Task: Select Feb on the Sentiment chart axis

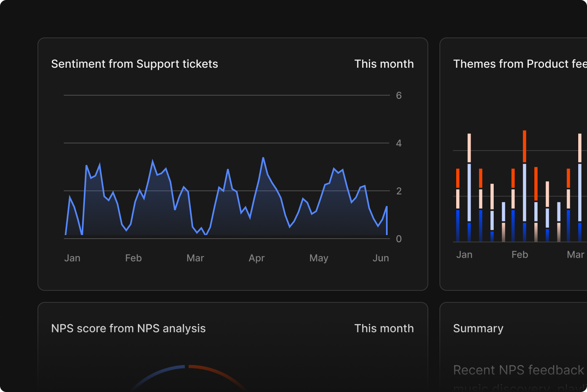Action: [x=133, y=258]
